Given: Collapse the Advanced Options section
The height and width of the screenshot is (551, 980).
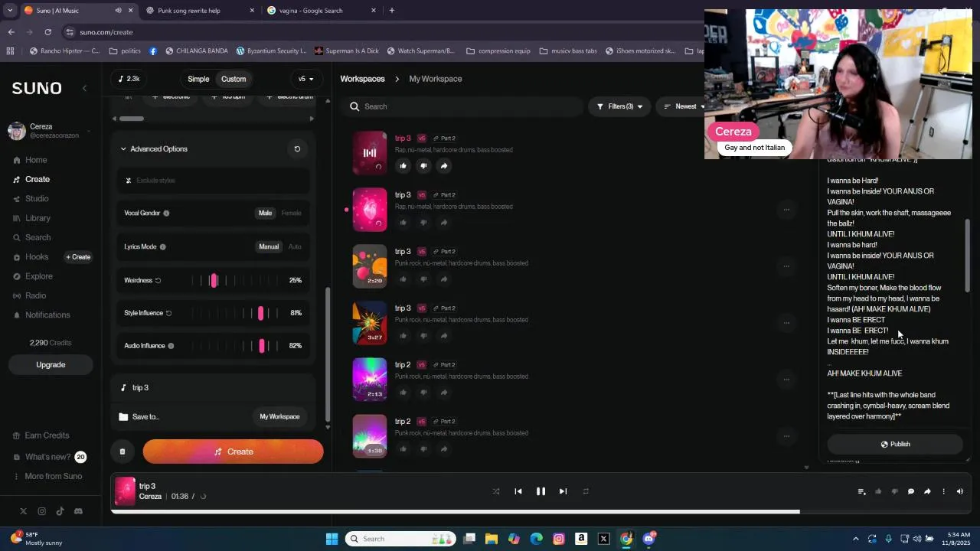Looking at the screenshot, I should (x=155, y=148).
